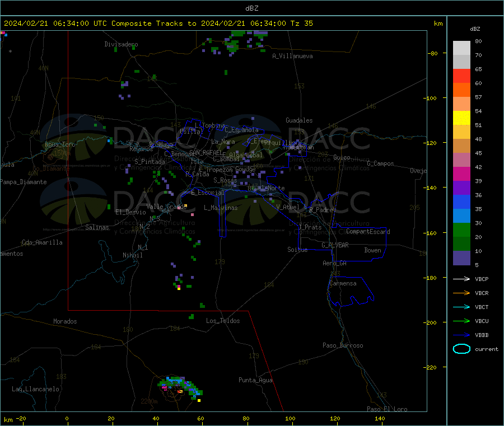The height and width of the screenshot is (426, 504).
Task: Click the cyan VBCT arrow in legend
Action: click(461, 307)
